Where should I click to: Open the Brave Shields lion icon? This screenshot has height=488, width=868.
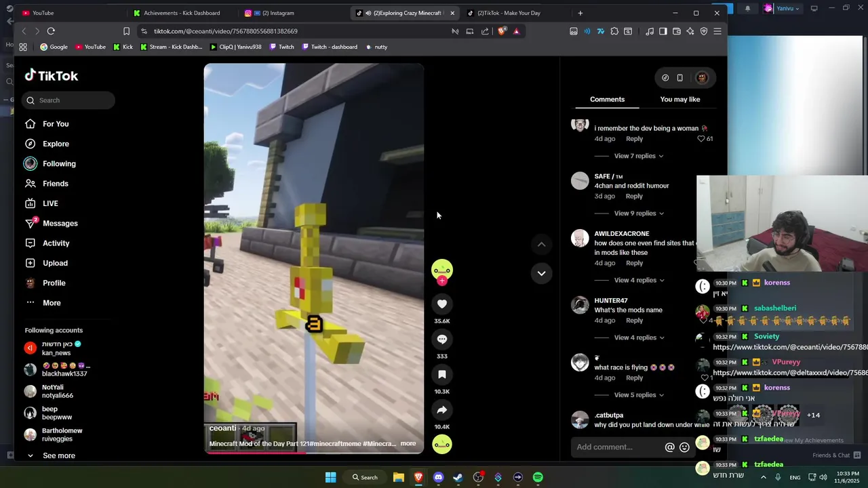[x=501, y=31]
